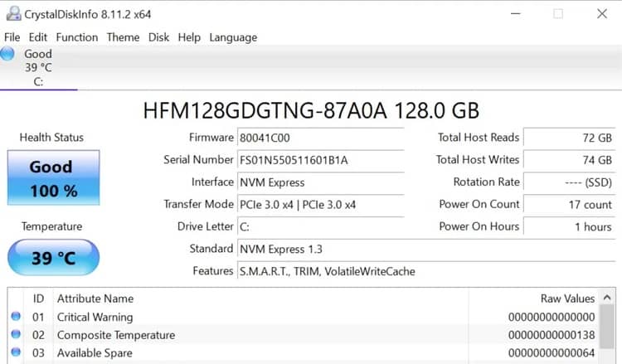
Task: Click the blue status orb for drive C:
Action: coord(7,54)
